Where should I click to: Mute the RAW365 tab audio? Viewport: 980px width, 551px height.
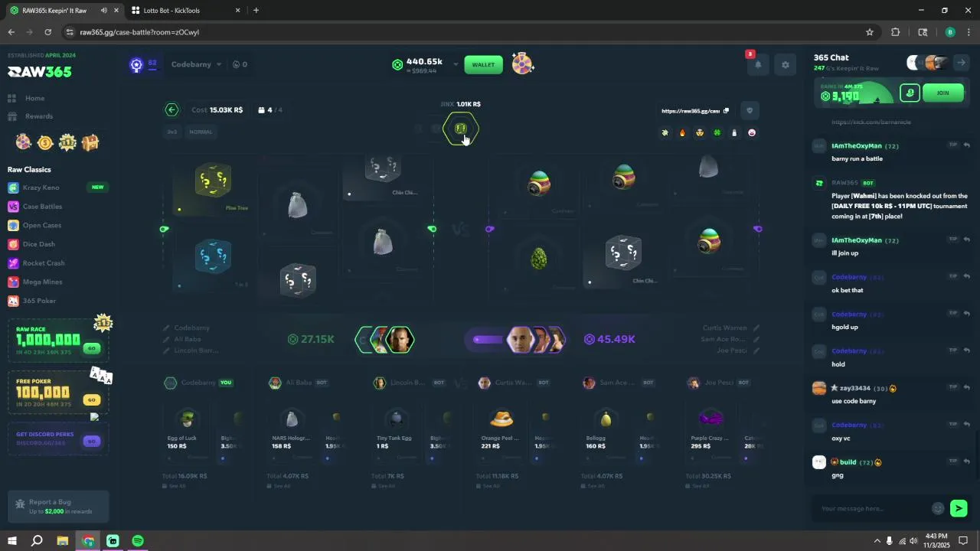103,11
